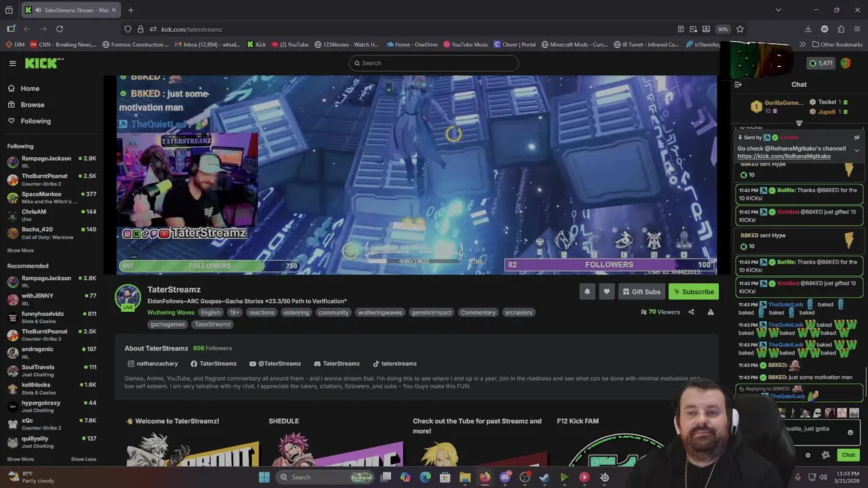Screen dimensions: 868x488
Task: Hide the pinned KickBot message
Action: coord(856,138)
